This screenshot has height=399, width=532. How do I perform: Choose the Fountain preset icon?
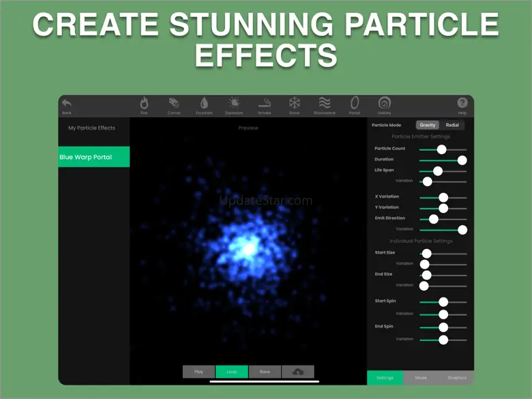pos(204,103)
